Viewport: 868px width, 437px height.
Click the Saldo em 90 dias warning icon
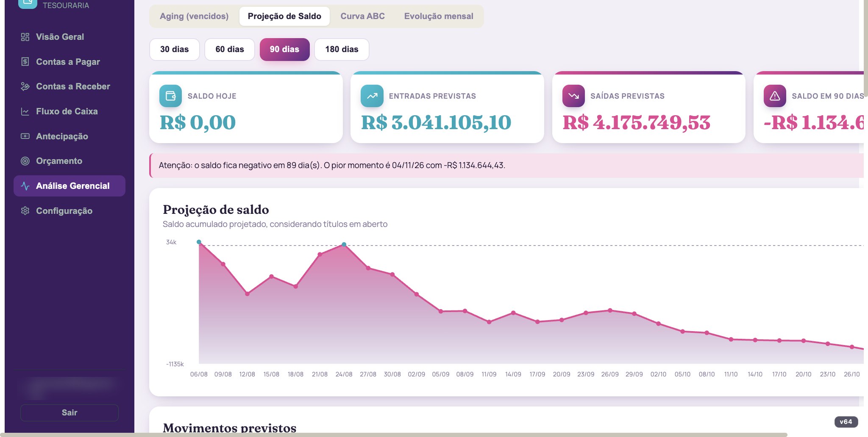point(775,96)
